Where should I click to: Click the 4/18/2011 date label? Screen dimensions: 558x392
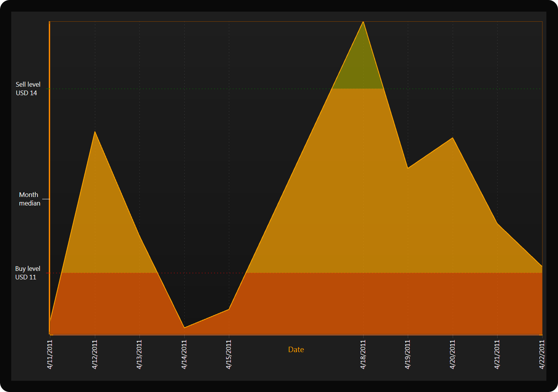363,354
